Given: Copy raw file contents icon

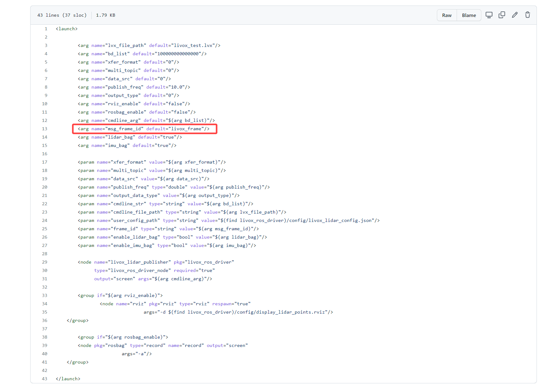Looking at the screenshot, I should pos(502,15).
